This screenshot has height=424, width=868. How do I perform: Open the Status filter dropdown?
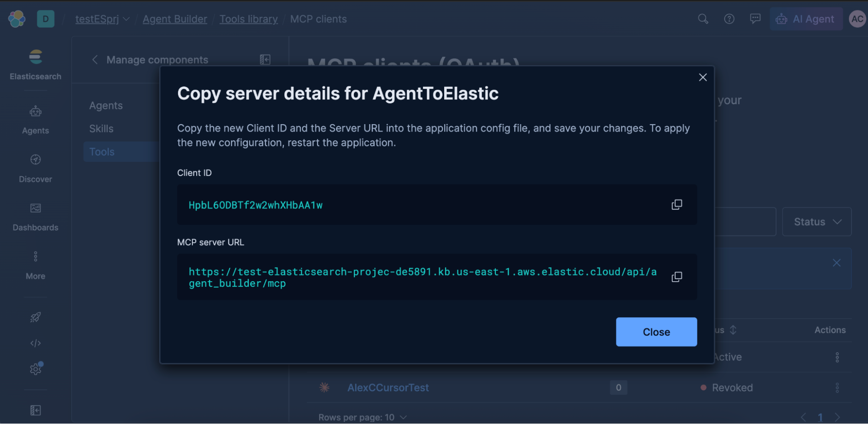click(x=816, y=222)
